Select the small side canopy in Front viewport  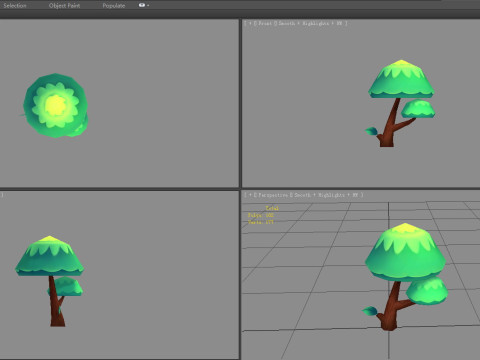point(418,109)
